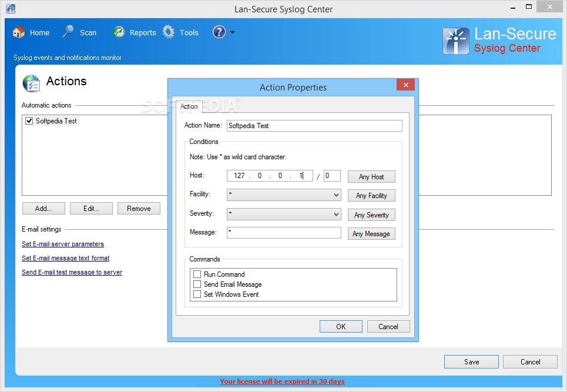Enable the Send Email Message checkbox
Image resolution: width=567 pixels, height=392 pixels.
coord(197,284)
